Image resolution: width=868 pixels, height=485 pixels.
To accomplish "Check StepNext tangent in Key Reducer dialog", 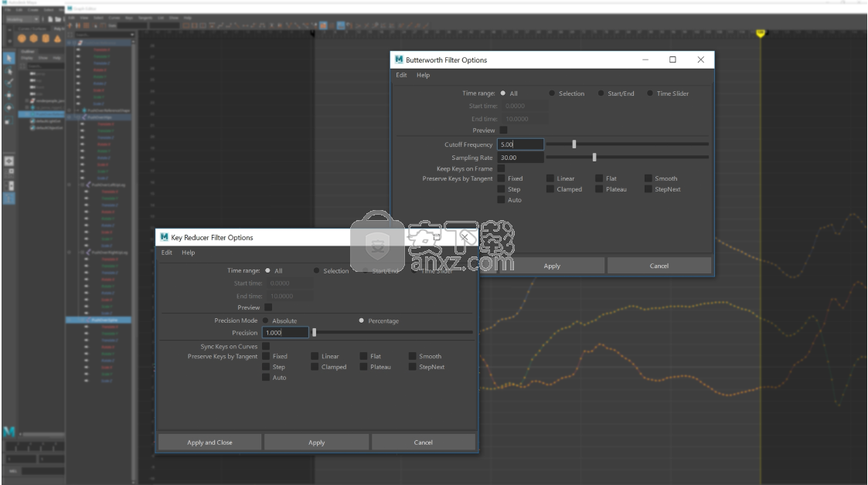I will pos(413,367).
